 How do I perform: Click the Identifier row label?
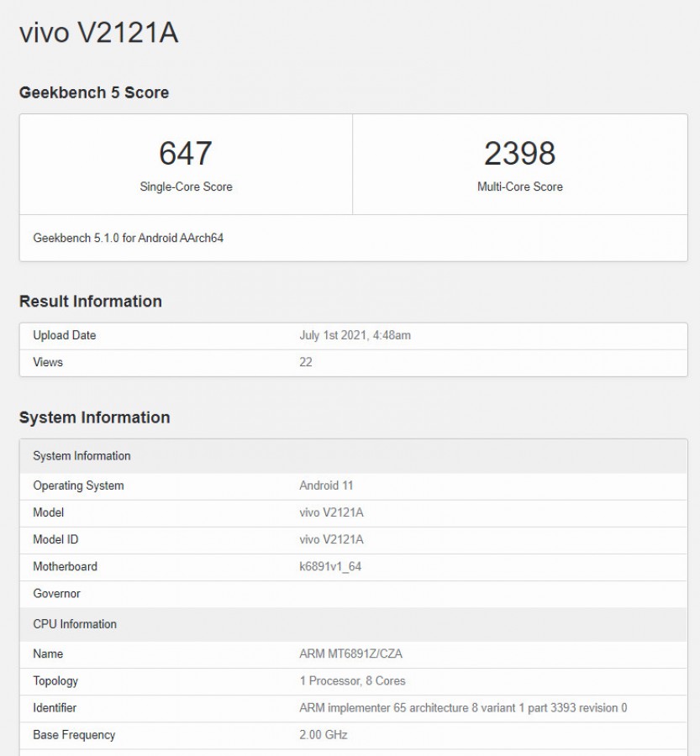55,708
